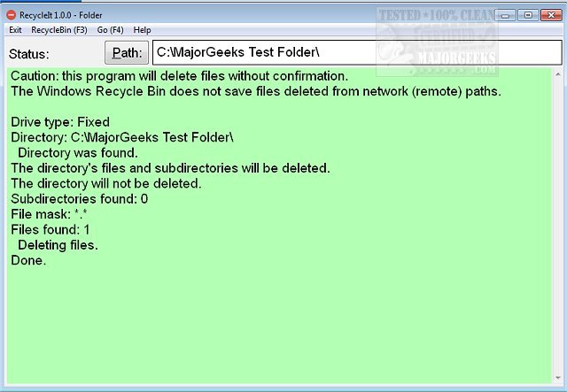Click into the path text field
Image resolution: width=567 pixels, height=392 pixels.
tap(354, 53)
